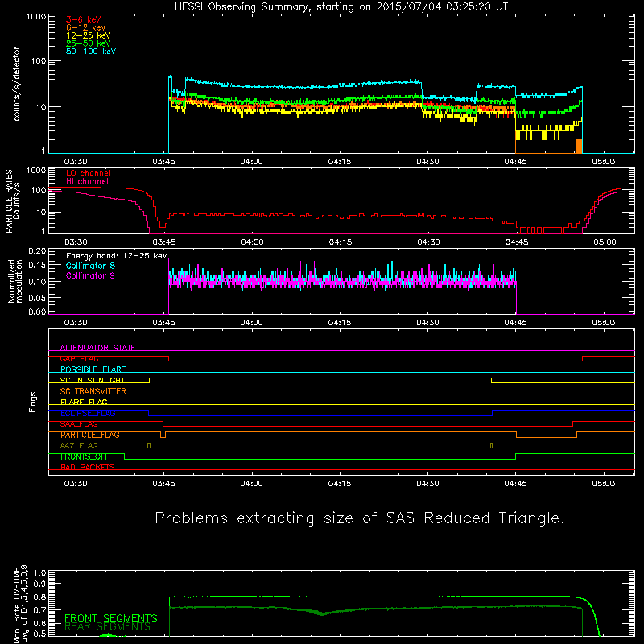Click the FRONTS_OFF flag label
Image resolution: width=644 pixels, height=644 pixels.
[85, 456]
